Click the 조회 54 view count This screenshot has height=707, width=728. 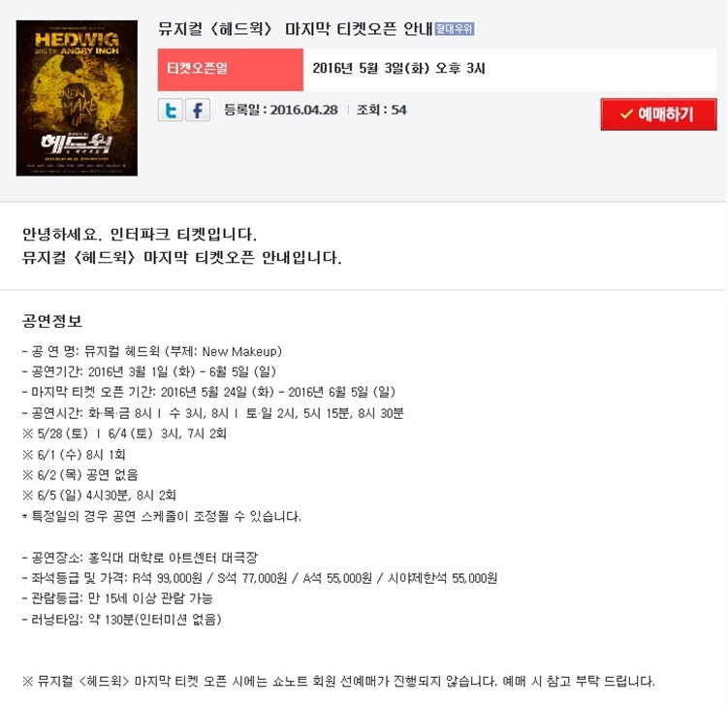381,111
